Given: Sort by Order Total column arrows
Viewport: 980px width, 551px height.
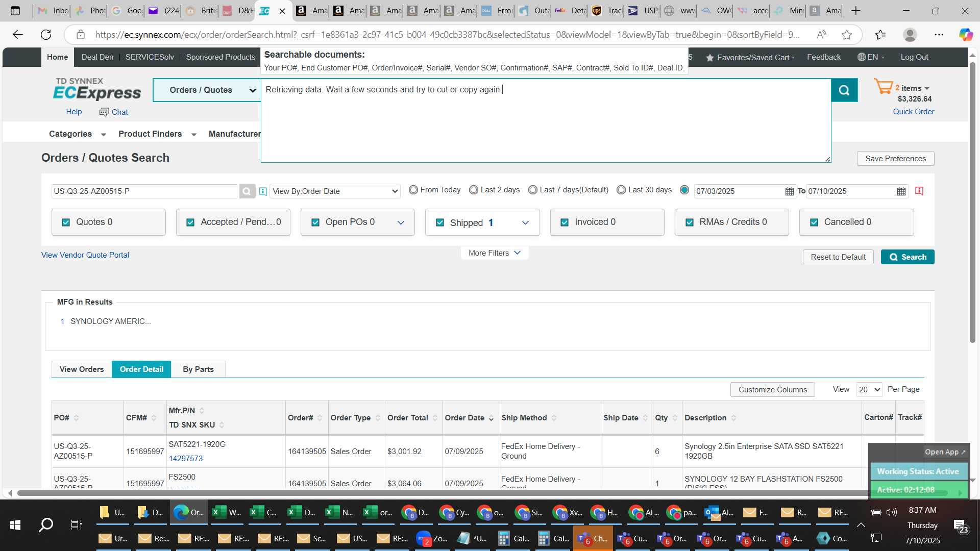Looking at the screenshot, I should tap(435, 418).
